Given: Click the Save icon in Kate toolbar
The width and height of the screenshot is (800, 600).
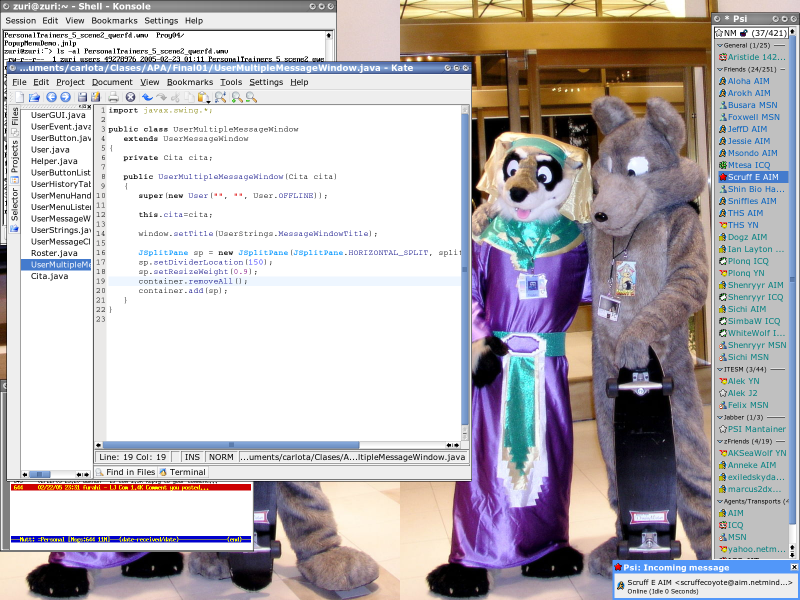Looking at the screenshot, I should (81, 97).
